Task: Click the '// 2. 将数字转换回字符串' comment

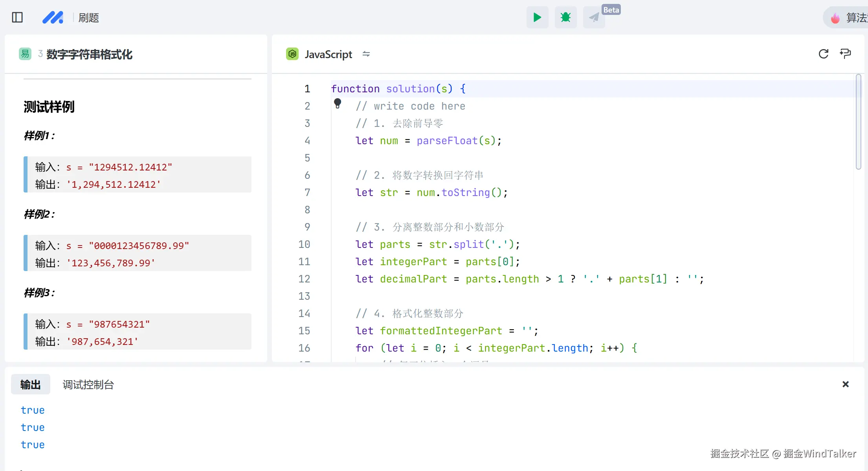Action: [420, 175]
